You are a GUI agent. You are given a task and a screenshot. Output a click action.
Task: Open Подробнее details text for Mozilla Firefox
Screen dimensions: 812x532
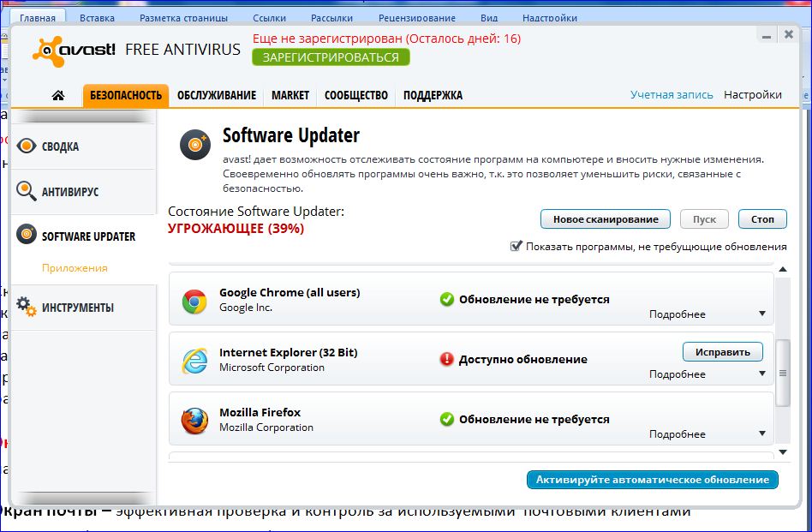tap(678, 434)
